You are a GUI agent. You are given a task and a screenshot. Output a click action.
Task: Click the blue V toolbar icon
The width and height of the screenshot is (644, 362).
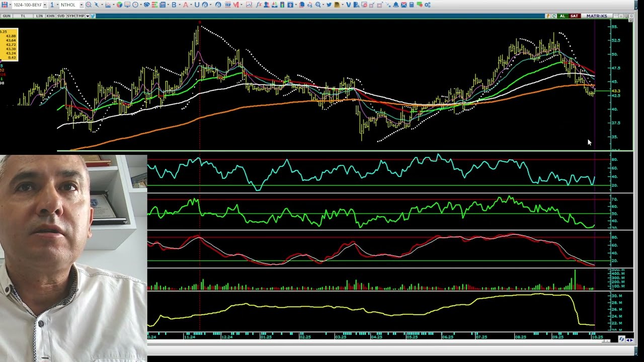(349, 5)
